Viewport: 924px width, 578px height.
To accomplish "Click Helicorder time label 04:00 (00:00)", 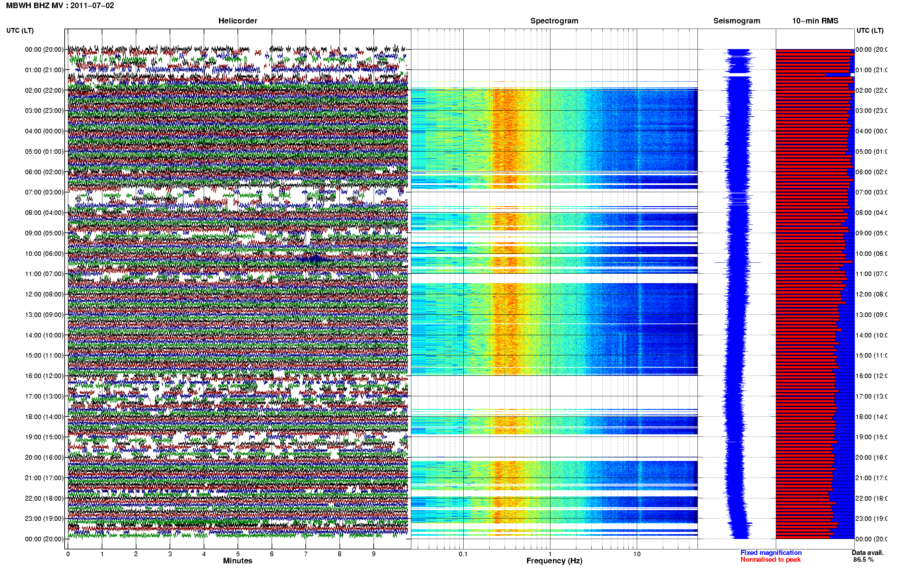I will pos(44,131).
